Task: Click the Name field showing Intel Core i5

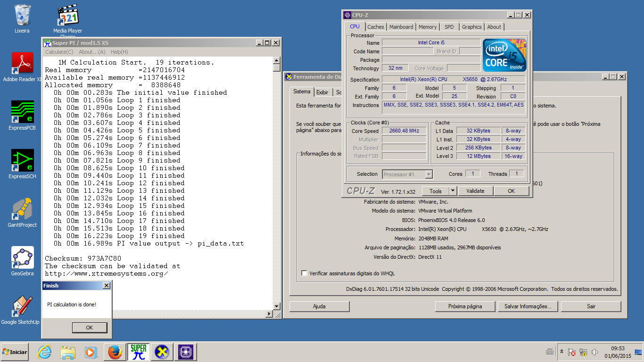Action: tap(431, 42)
